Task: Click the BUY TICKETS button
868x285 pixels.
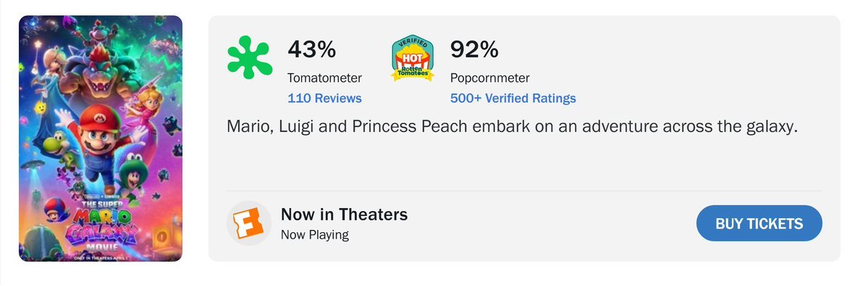Action: (x=759, y=223)
